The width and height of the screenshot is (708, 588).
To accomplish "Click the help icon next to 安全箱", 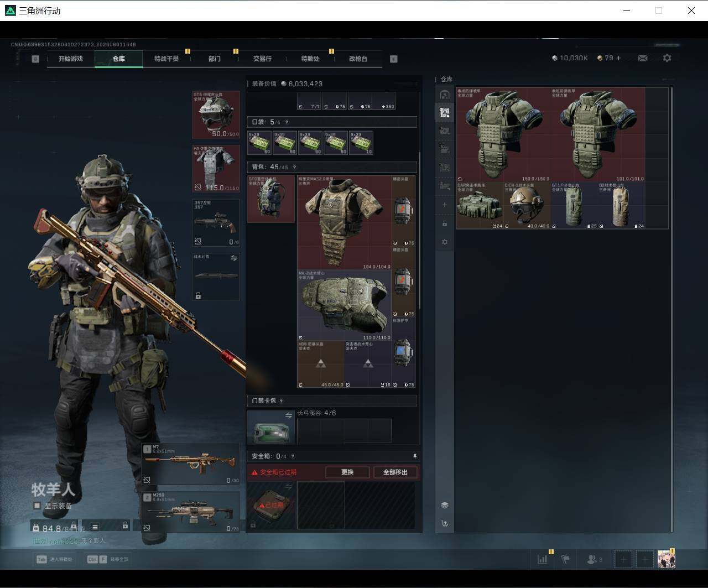I will 293,456.
